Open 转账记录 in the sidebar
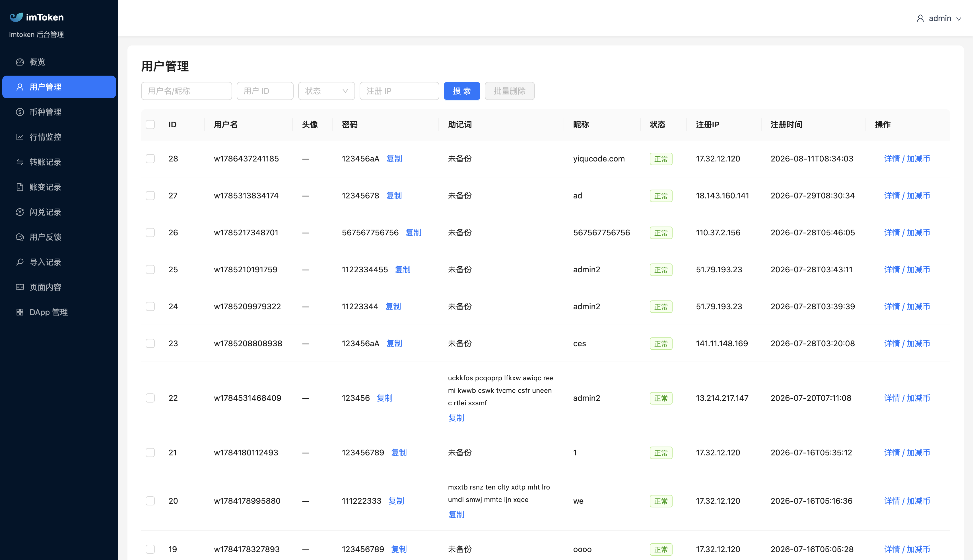Image resolution: width=973 pixels, height=560 pixels. point(59,162)
